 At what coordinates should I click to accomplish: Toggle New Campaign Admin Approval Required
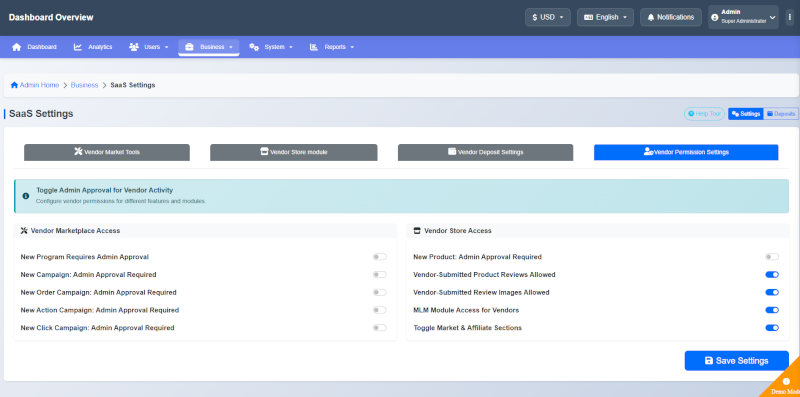(x=380, y=275)
